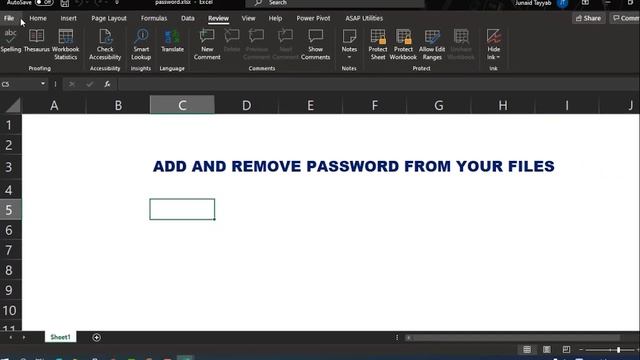Open Smart Lookup
This screenshot has height=360, width=640.
[x=141, y=45]
